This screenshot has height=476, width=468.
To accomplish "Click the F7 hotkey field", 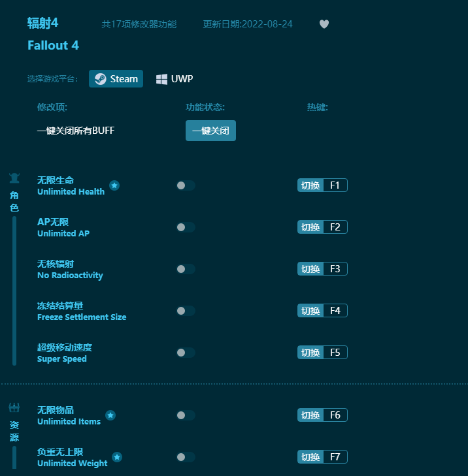I will pos(335,457).
